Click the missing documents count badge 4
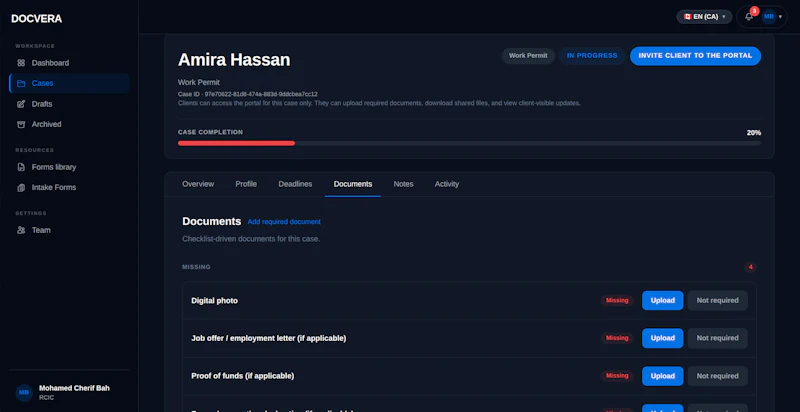 pos(750,267)
